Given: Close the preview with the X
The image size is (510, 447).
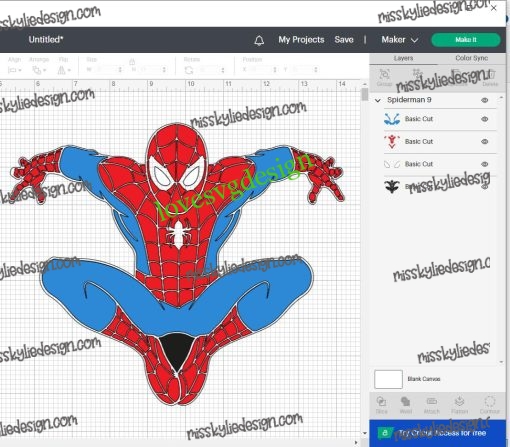Looking at the screenshot, I should (x=494, y=8).
